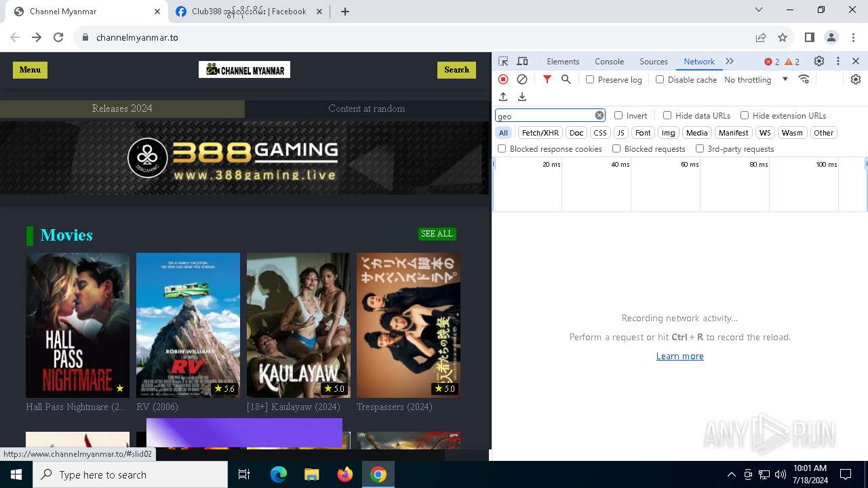The height and width of the screenshot is (488, 868).
Task: Open the Content at random tab
Action: pyautogui.click(x=366, y=108)
